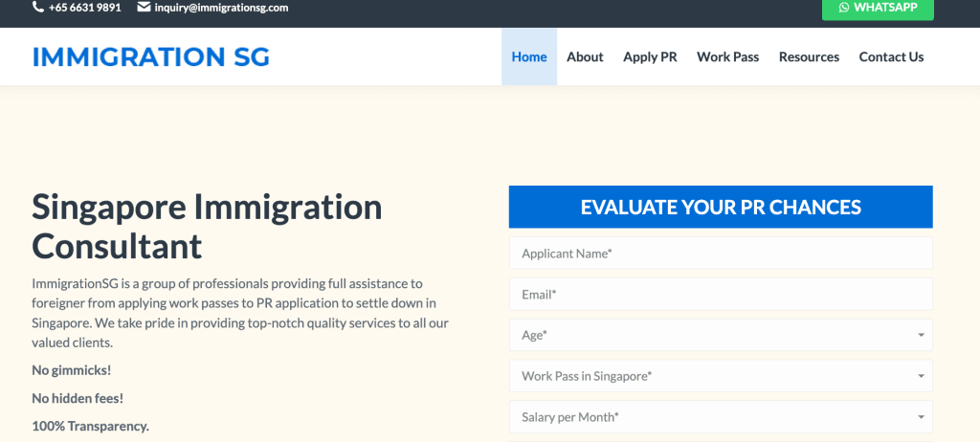Click the Singapore Immigration Consultant heading
The height and width of the screenshot is (442, 980).
[x=207, y=227]
